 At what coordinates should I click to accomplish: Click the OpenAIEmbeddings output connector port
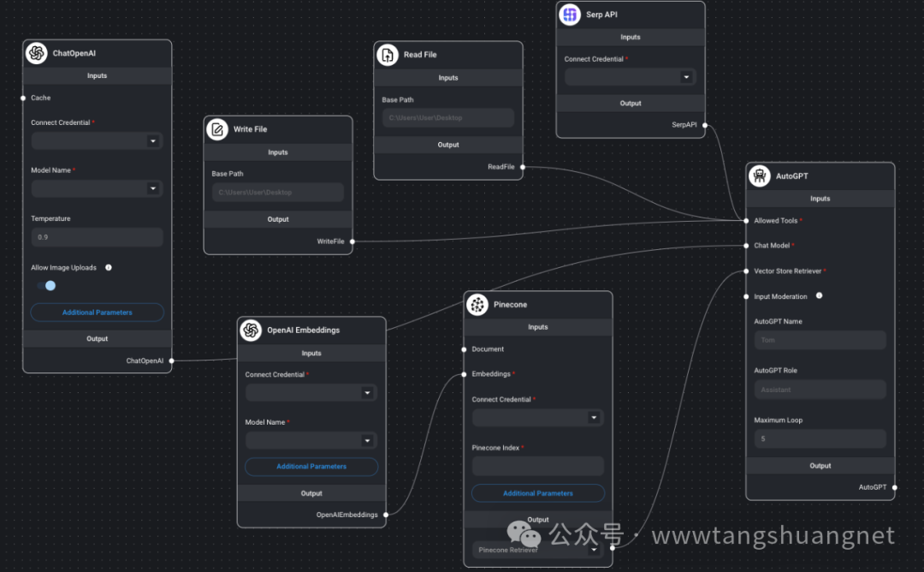coord(386,515)
